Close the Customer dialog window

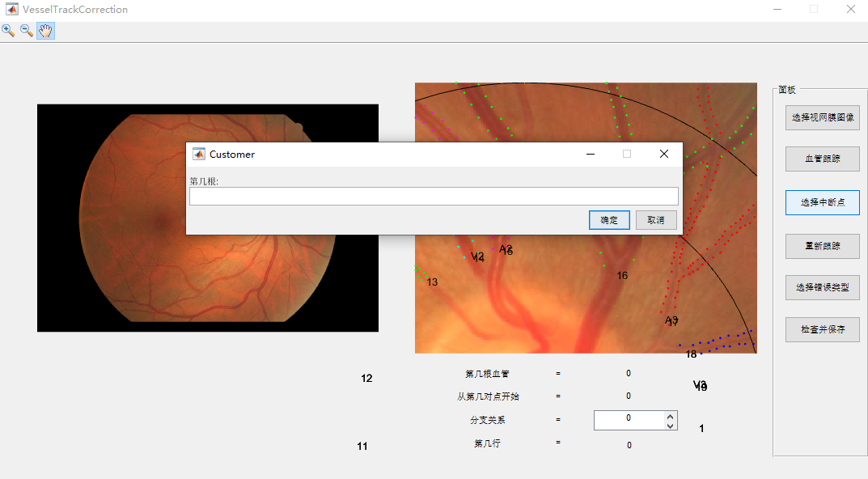click(664, 154)
